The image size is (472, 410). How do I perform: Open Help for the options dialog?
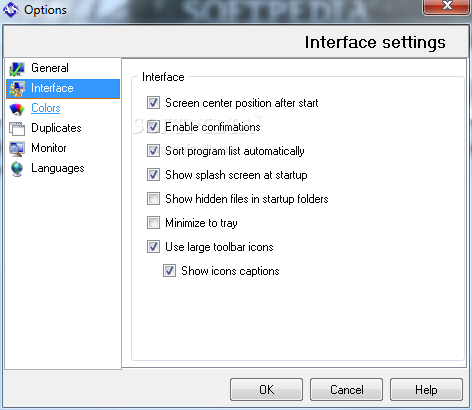pos(426,389)
